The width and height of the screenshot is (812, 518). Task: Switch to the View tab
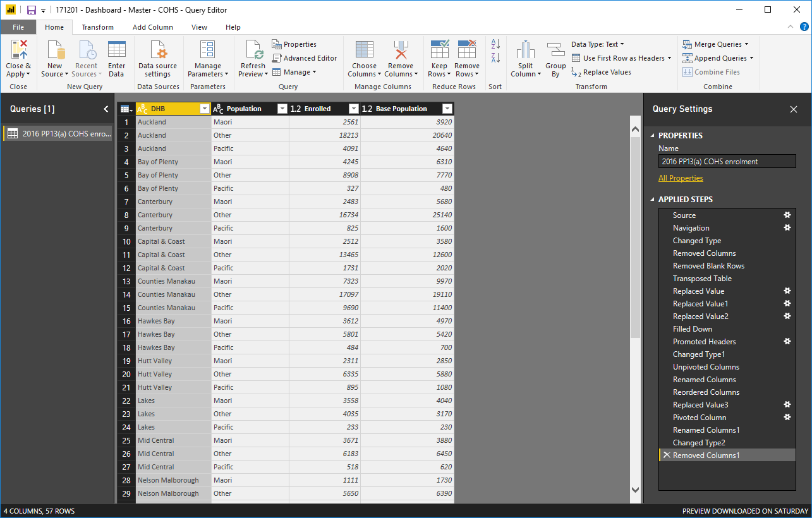click(x=200, y=27)
